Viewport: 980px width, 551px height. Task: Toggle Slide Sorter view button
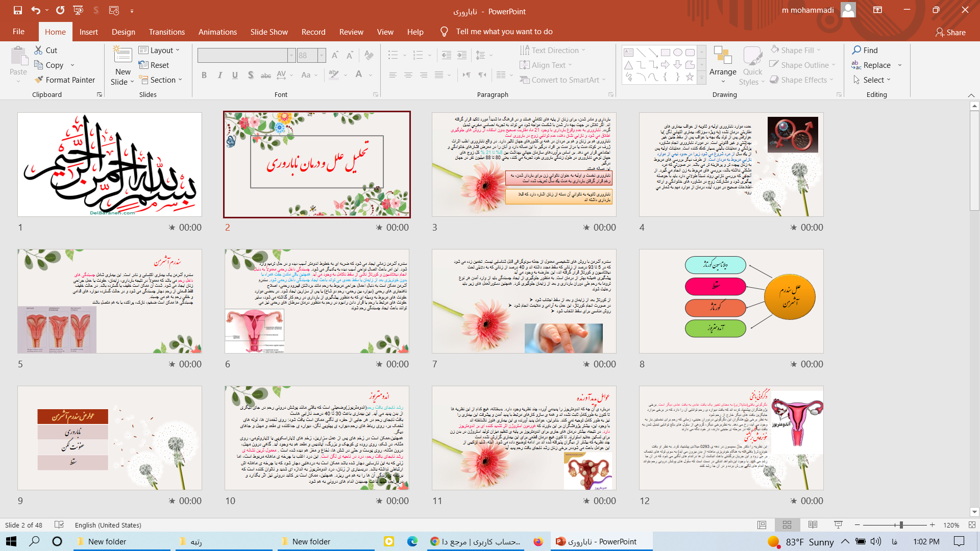tap(787, 525)
